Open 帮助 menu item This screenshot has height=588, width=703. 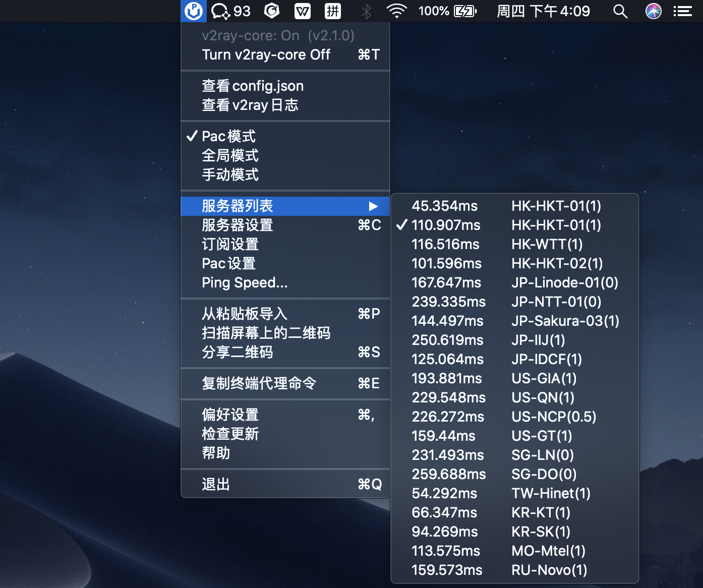(285, 453)
